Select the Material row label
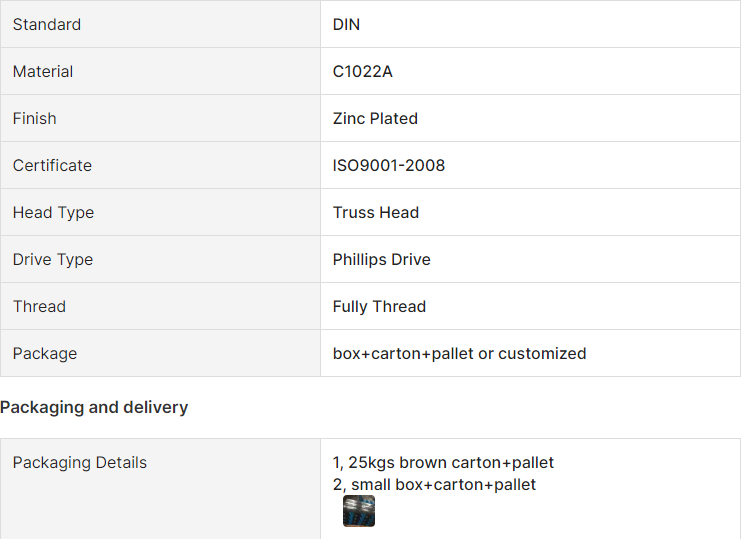This screenshot has width=742, height=539. pyautogui.click(x=43, y=71)
